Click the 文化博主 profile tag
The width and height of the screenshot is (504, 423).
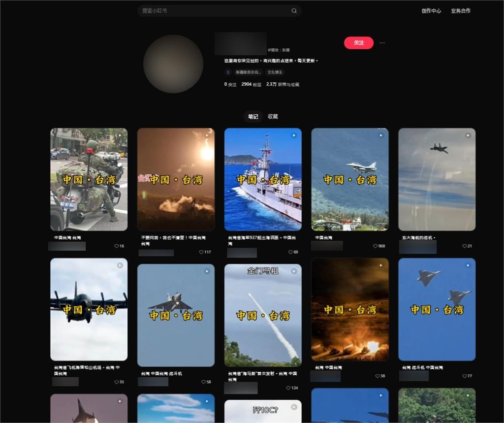275,72
